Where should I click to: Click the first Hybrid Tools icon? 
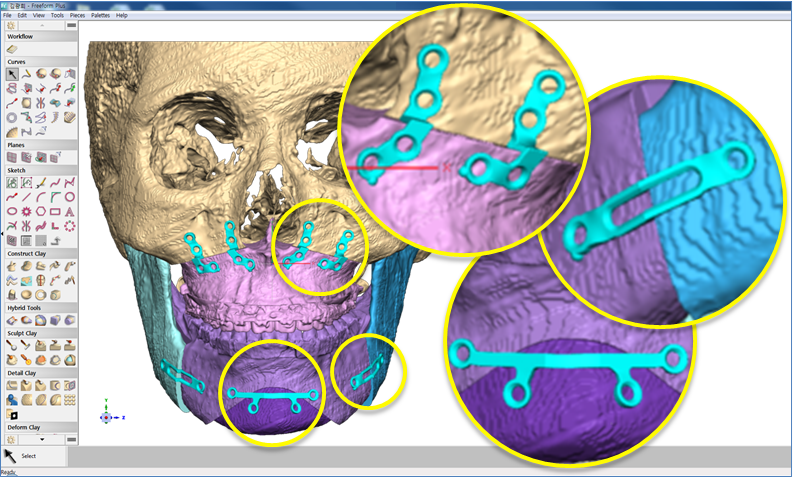tap(11, 320)
